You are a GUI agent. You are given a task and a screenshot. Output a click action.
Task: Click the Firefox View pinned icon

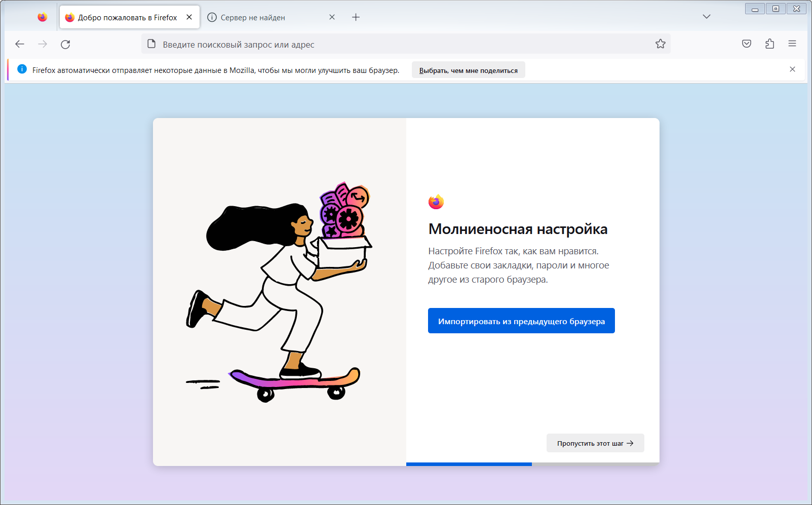click(x=43, y=17)
